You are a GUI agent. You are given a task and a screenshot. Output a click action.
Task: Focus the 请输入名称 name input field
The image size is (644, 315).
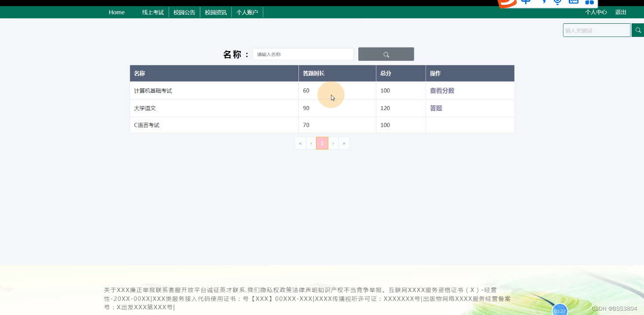(x=303, y=54)
